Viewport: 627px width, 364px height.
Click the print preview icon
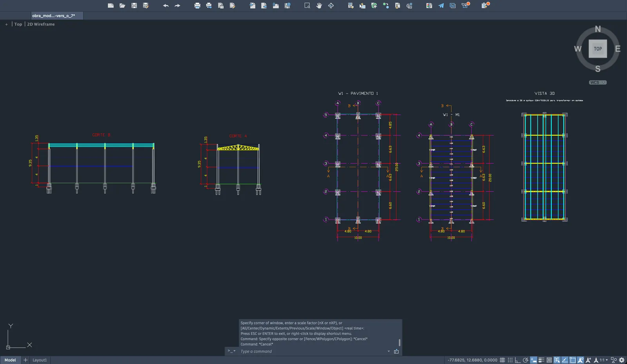click(x=221, y=5)
